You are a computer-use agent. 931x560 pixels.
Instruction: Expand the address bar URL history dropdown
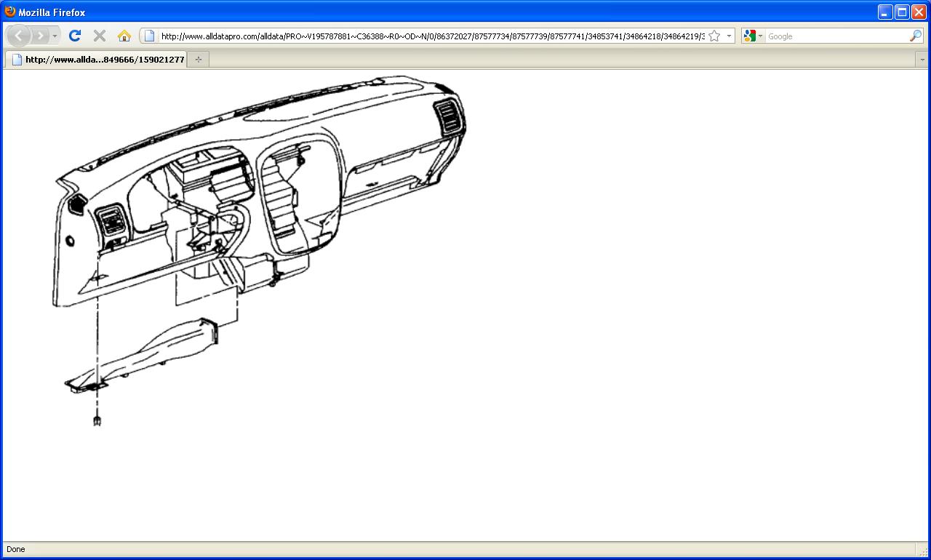(729, 36)
